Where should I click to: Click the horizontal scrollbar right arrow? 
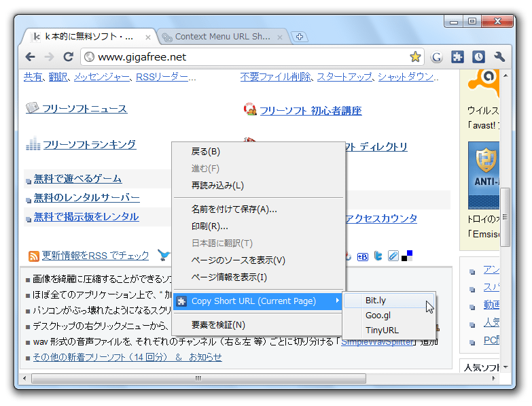pyautogui.click(x=493, y=378)
